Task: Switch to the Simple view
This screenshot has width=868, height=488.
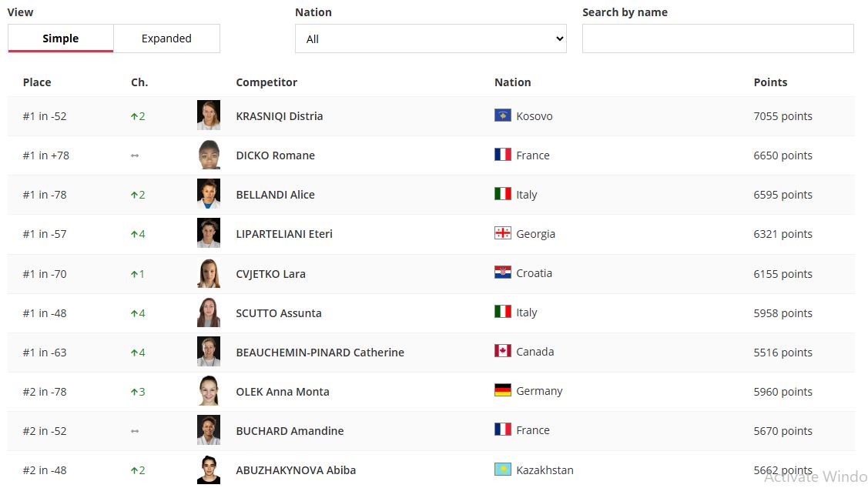Action: 61,38
